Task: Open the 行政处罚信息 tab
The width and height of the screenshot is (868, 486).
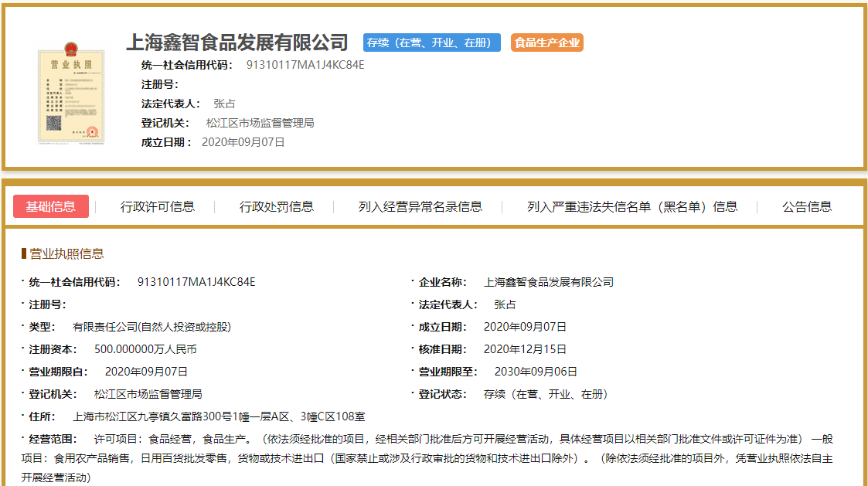Action: coord(277,206)
